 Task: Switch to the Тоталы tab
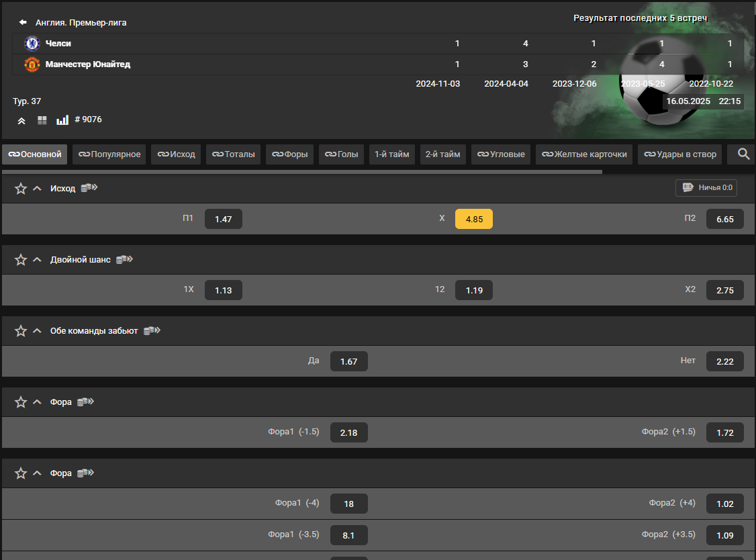[x=233, y=154]
